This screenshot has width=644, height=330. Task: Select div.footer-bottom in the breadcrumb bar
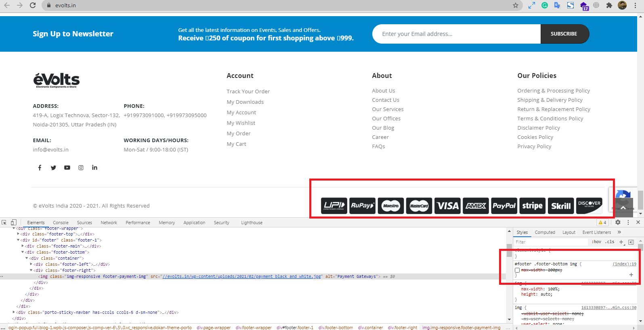[x=336, y=328]
